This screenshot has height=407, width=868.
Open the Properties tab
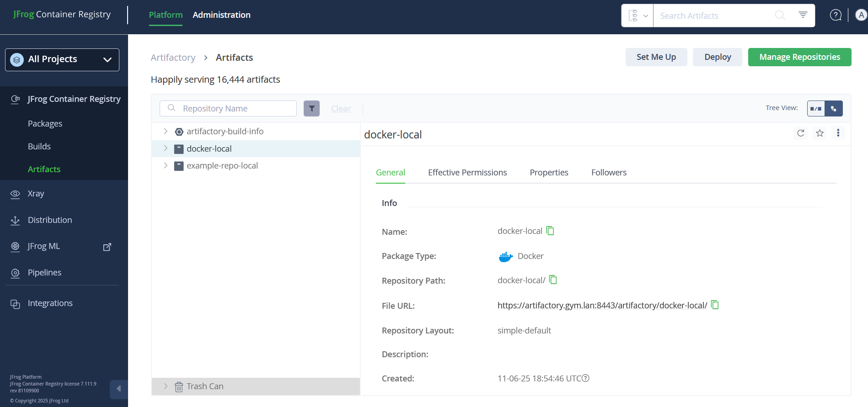click(x=549, y=173)
